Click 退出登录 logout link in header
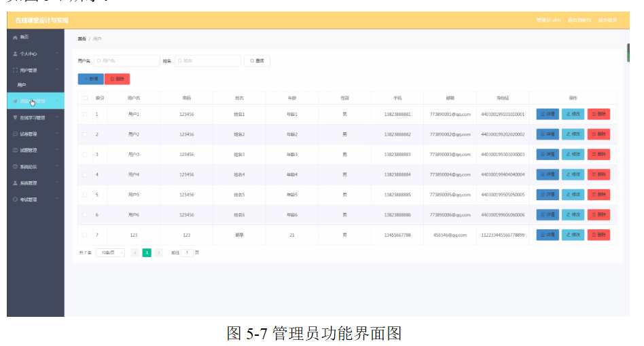This screenshot has height=346, width=644. [607, 20]
